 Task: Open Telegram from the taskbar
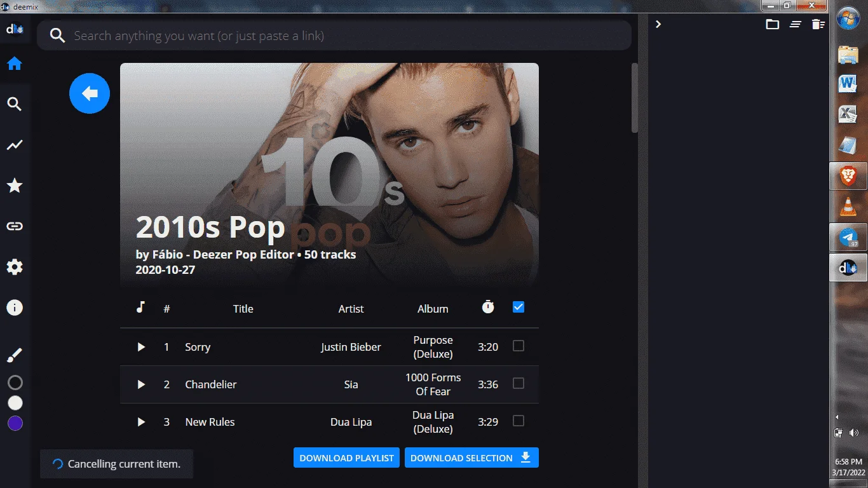848,238
